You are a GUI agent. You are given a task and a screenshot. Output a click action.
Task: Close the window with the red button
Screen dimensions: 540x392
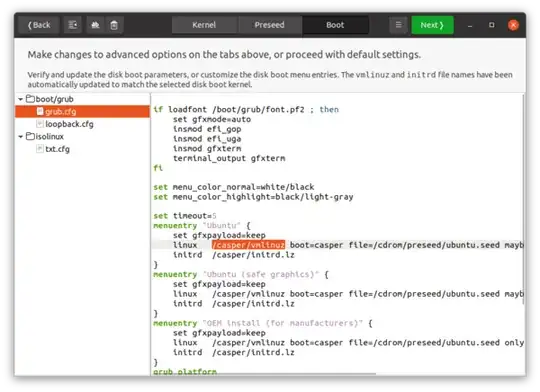[x=513, y=25]
